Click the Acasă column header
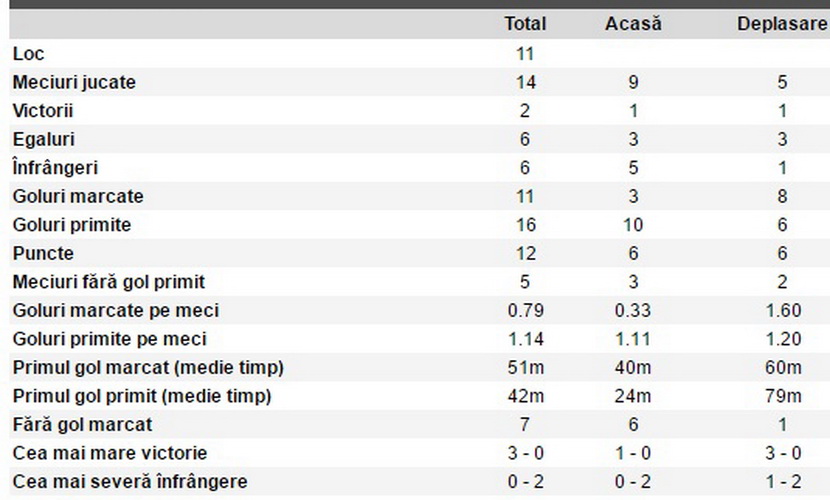The height and width of the screenshot is (500, 830). [x=633, y=24]
